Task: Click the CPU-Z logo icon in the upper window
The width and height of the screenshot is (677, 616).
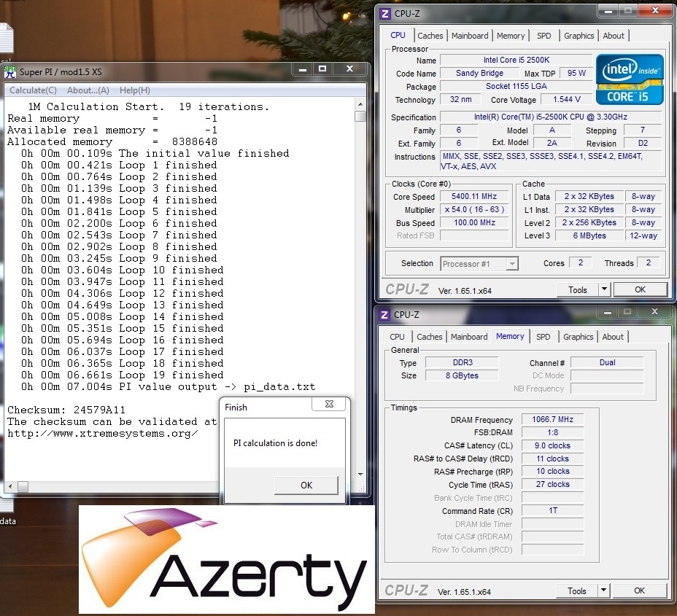Action: 384,13
